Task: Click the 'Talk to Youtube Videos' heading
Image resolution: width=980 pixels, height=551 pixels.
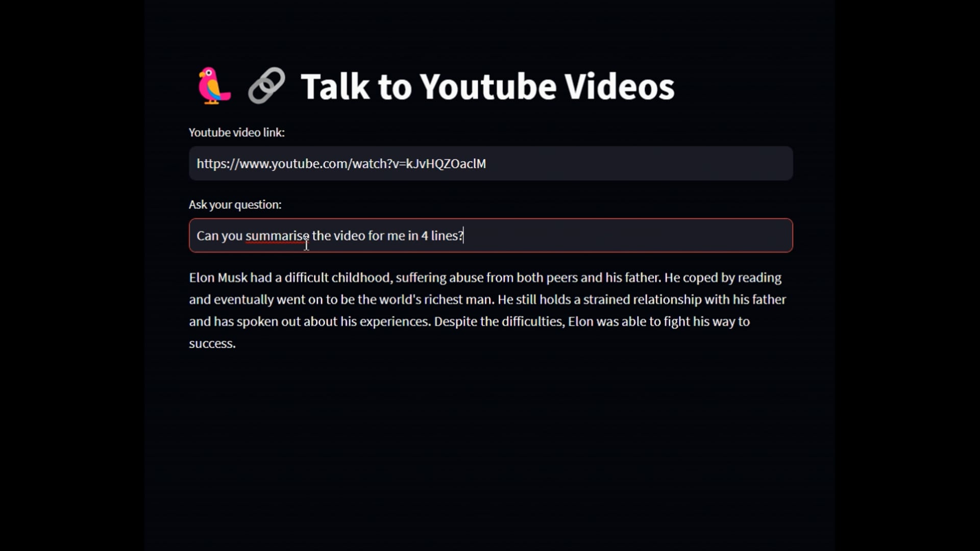Action: tap(487, 86)
